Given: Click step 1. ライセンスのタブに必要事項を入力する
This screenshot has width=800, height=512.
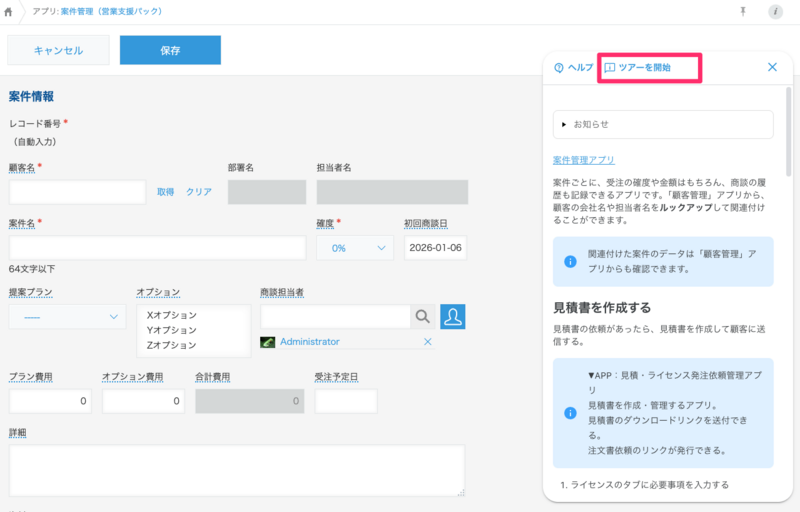Looking at the screenshot, I should coord(644,485).
